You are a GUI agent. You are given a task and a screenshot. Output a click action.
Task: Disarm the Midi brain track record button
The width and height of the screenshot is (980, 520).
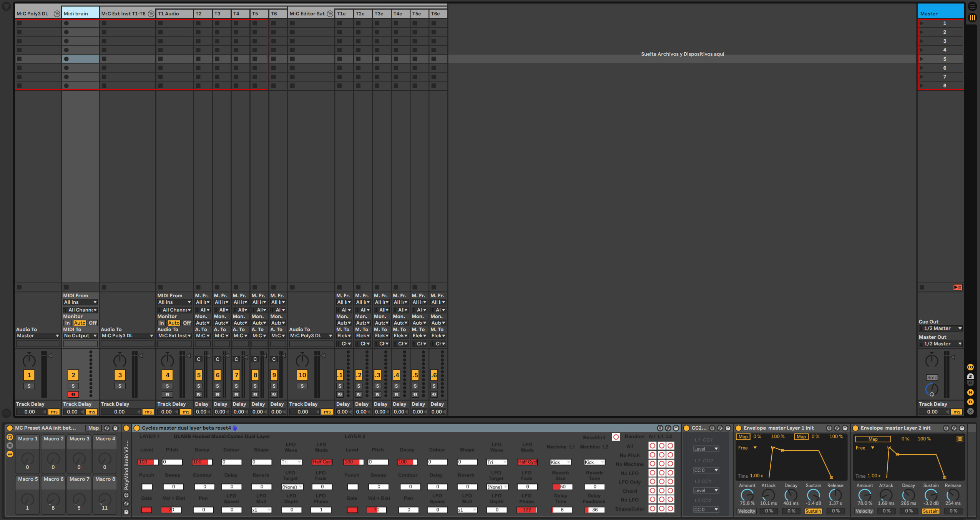click(73, 394)
